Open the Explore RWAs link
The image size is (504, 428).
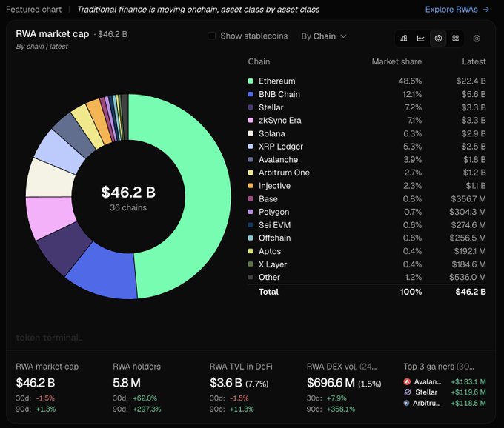(x=457, y=10)
